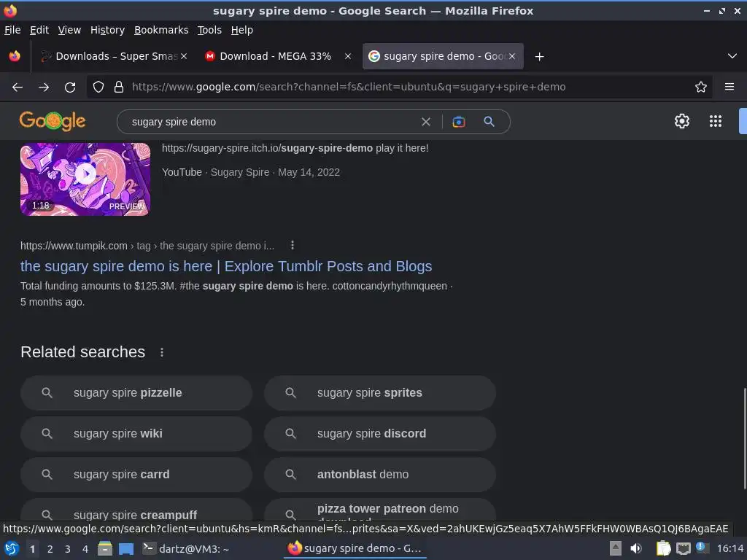Click the 16:14 clock in tray
The image size is (747, 560).
tap(729, 548)
